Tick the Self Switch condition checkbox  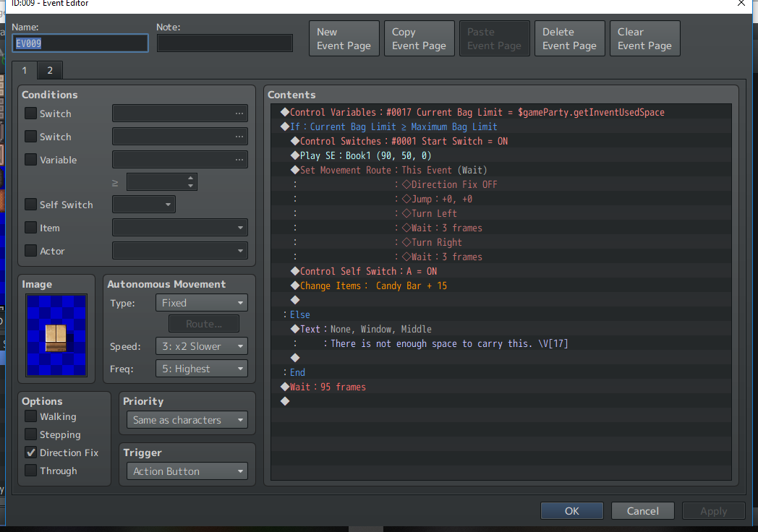(30, 205)
